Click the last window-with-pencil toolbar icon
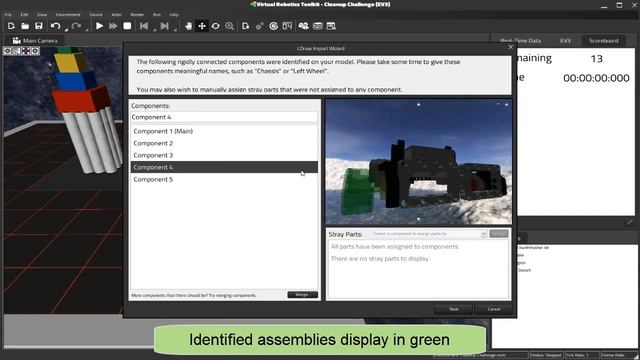Screen dimensions: 640x360 331,26
